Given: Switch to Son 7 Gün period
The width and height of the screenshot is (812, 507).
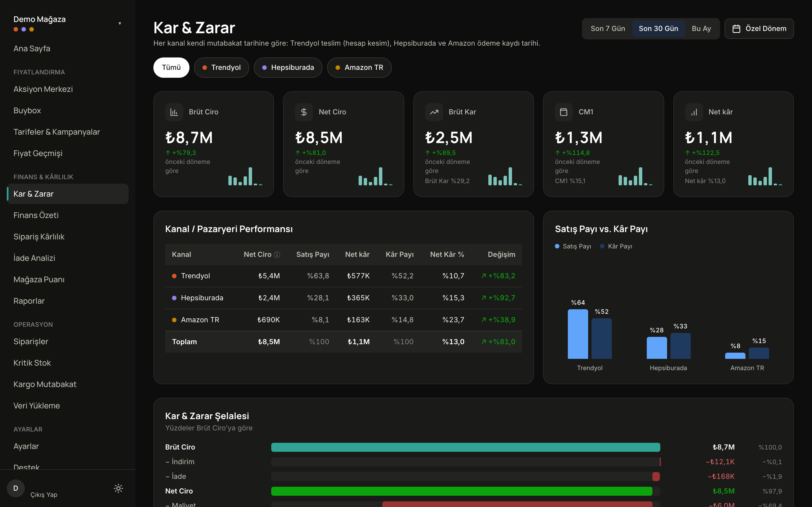Looking at the screenshot, I should pyautogui.click(x=608, y=29).
